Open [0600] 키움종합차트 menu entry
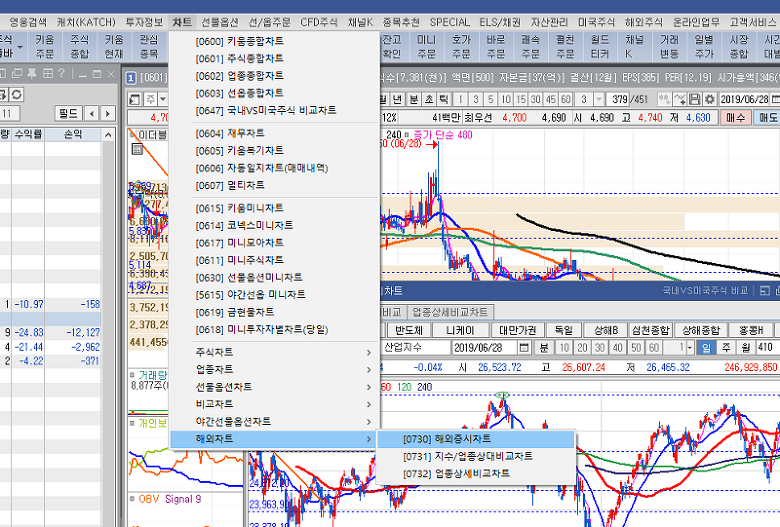This screenshot has height=527, width=780. pos(275,41)
